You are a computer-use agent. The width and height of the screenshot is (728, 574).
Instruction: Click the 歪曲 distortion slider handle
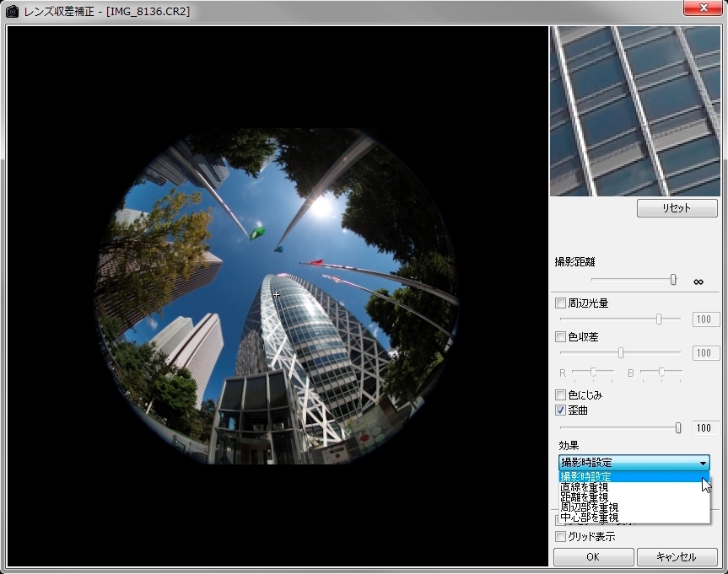coord(678,427)
